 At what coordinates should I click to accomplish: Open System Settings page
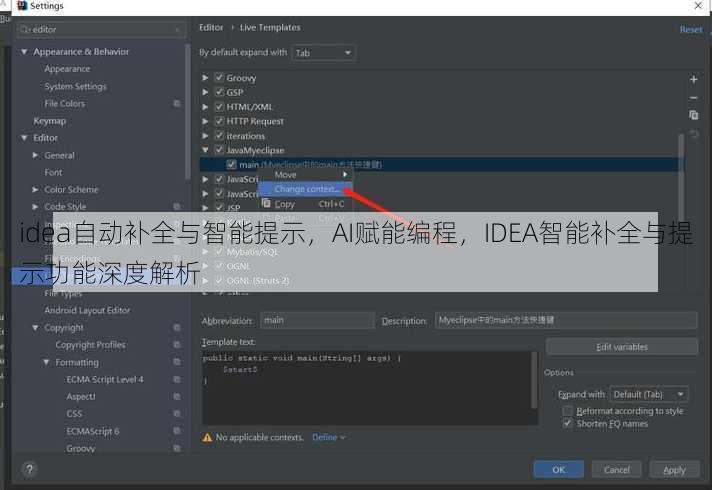click(75, 86)
